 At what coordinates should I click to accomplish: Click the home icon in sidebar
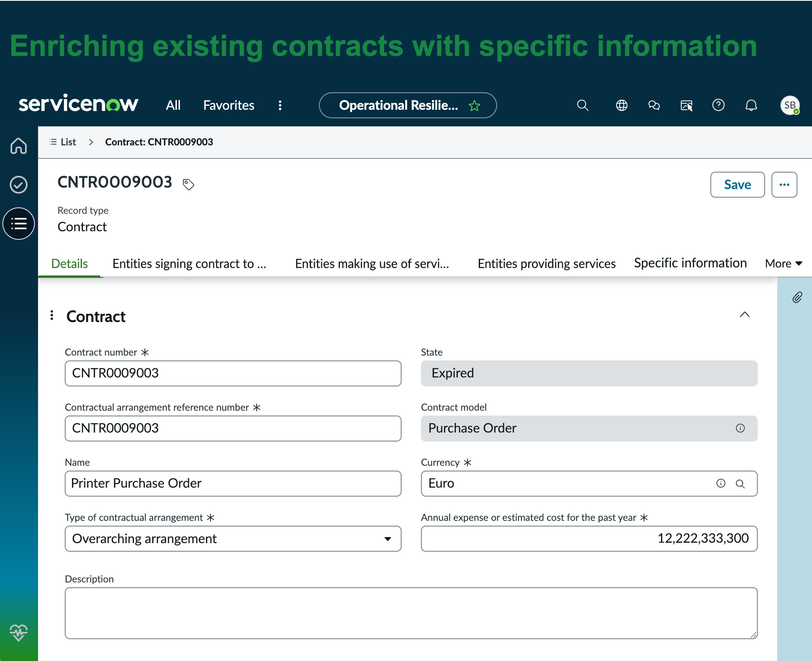[x=19, y=146]
